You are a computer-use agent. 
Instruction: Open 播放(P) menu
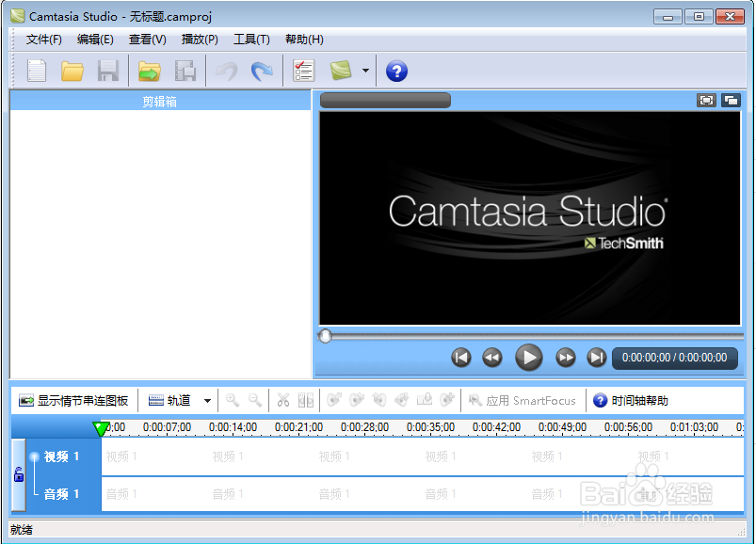coord(200,40)
